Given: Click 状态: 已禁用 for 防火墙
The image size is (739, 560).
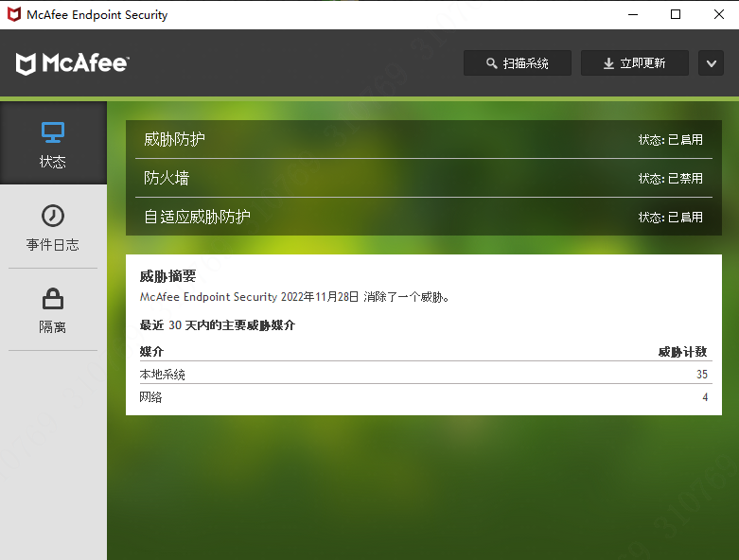Looking at the screenshot, I should click(x=671, y=178).
